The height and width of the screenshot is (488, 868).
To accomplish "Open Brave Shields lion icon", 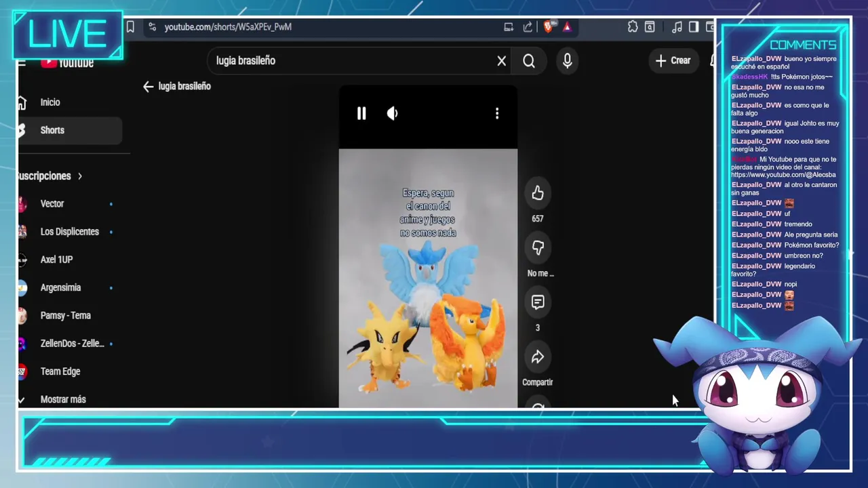I will (549, 27).
